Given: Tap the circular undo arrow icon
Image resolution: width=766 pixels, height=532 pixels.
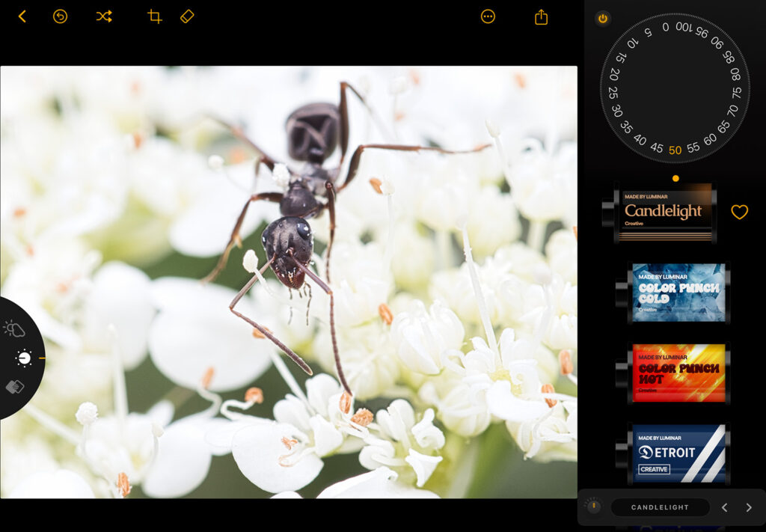Looking at the screenshot, I should tap(60, 16).
